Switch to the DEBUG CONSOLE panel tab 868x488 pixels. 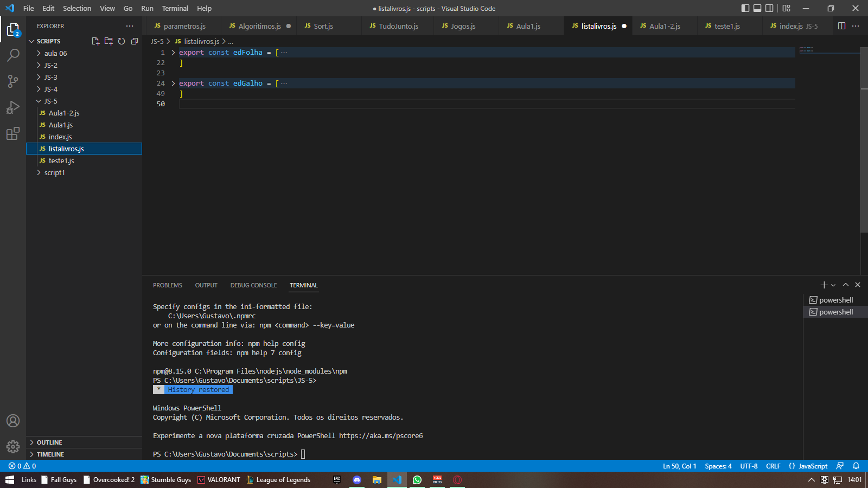click(x=253, y=285)
